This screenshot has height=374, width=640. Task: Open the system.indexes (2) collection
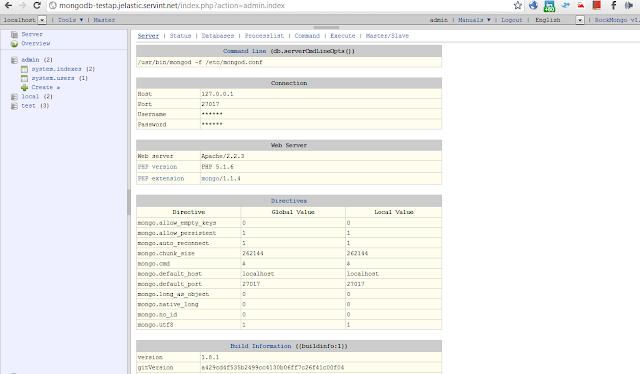(63, 69)
